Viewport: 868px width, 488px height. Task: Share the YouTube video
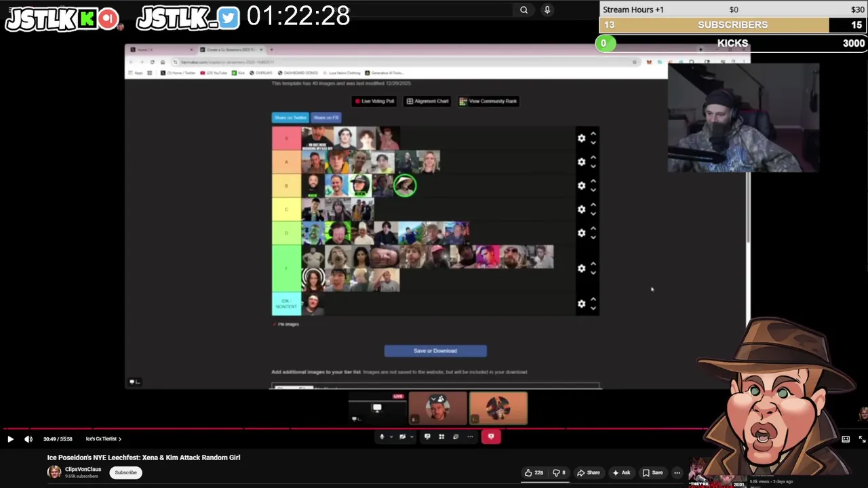tap(588, 472)
